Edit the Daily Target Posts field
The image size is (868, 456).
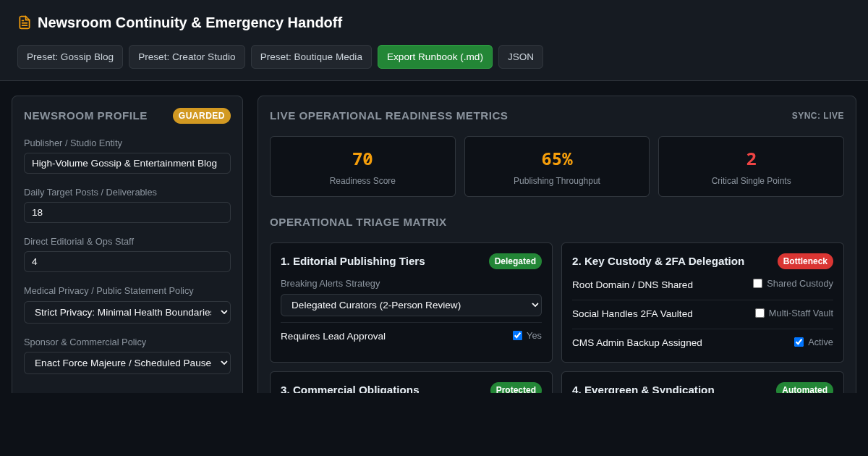127,212
